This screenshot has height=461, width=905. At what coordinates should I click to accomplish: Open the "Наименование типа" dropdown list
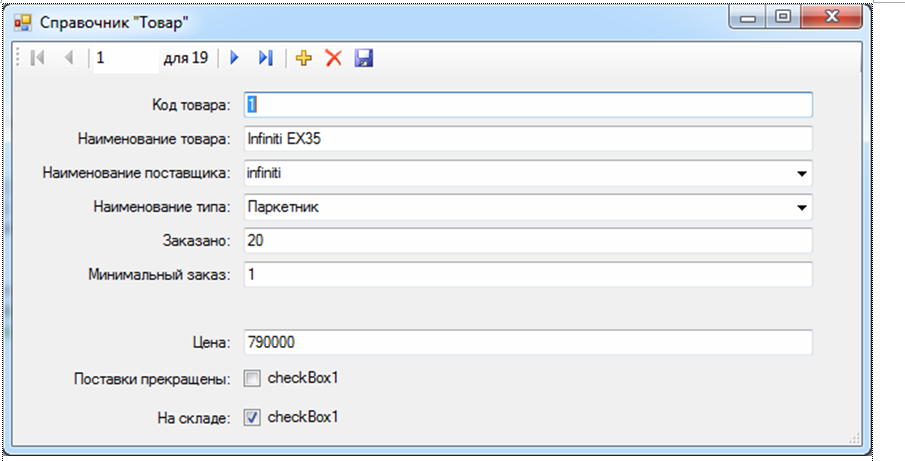(801, 208)
